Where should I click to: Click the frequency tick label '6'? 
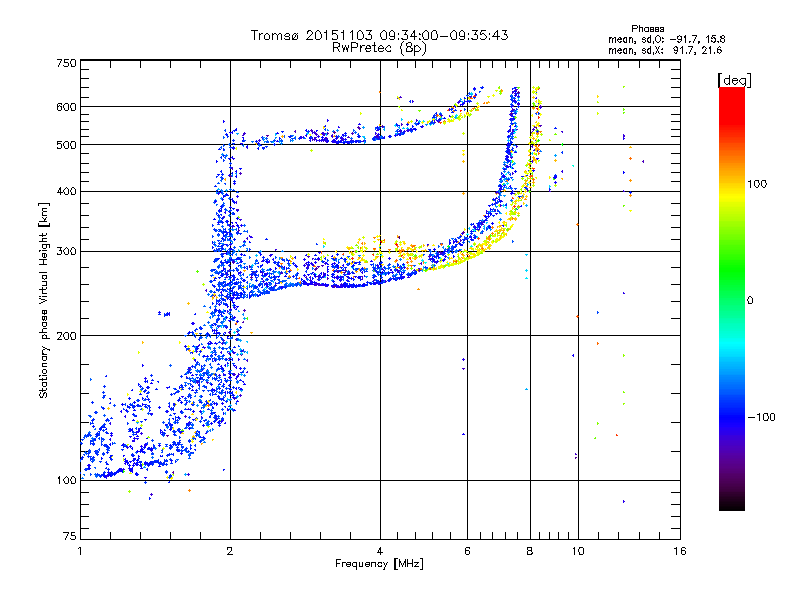467,551
